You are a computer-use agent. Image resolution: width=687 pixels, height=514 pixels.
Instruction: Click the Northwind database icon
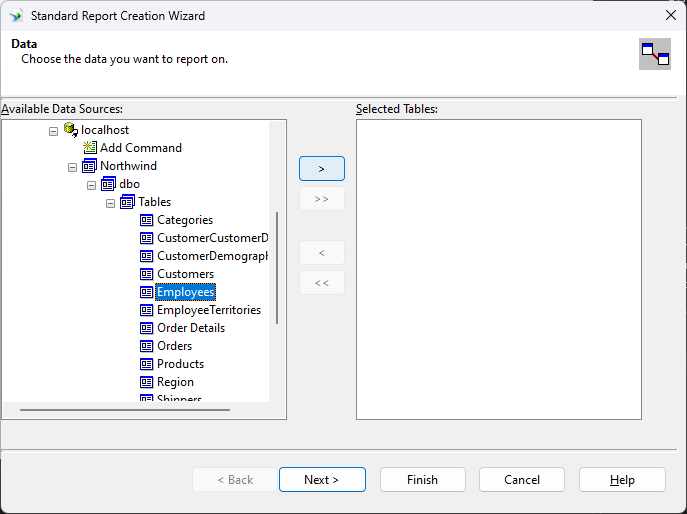click(x=90, y=166)
